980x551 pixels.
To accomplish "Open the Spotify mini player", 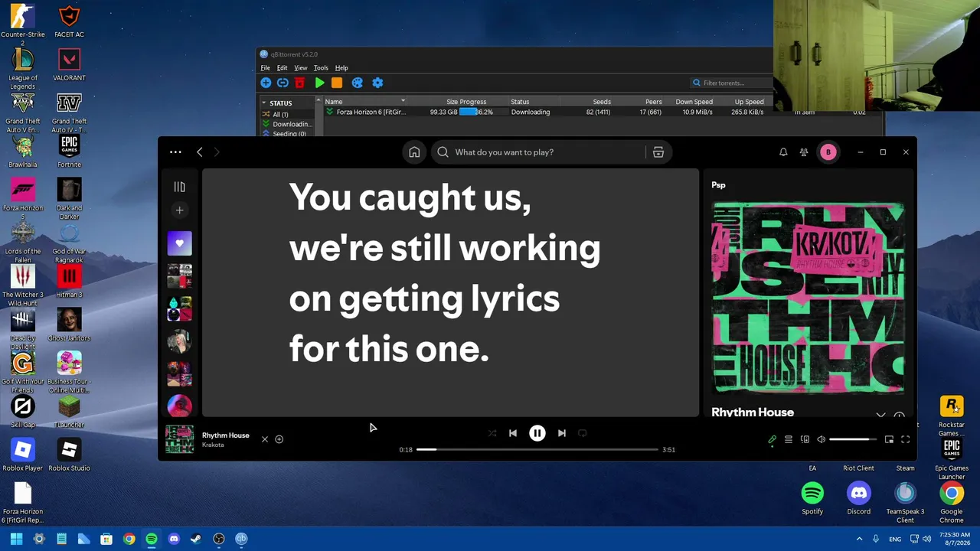I will (889, 439).
